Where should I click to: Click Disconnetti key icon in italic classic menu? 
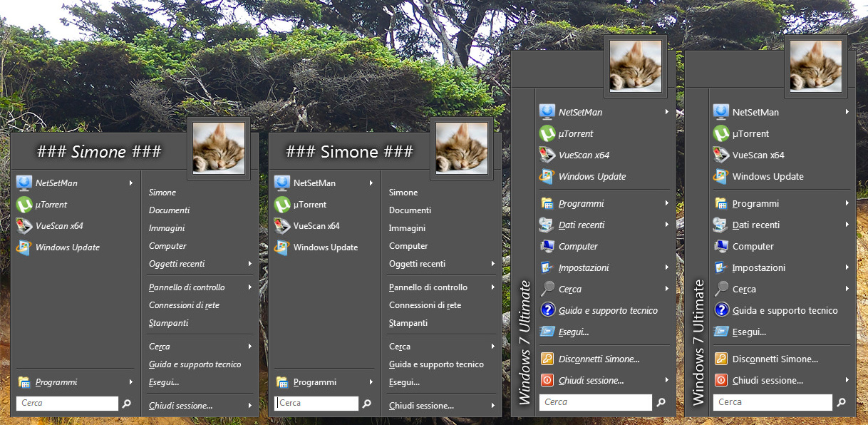(x=547, y=359)
